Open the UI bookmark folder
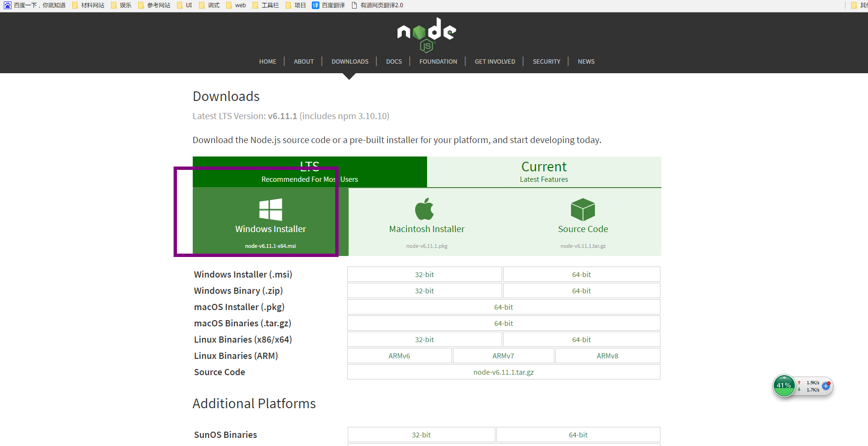Viewport: 868px width, 446px height. [185, 5]
